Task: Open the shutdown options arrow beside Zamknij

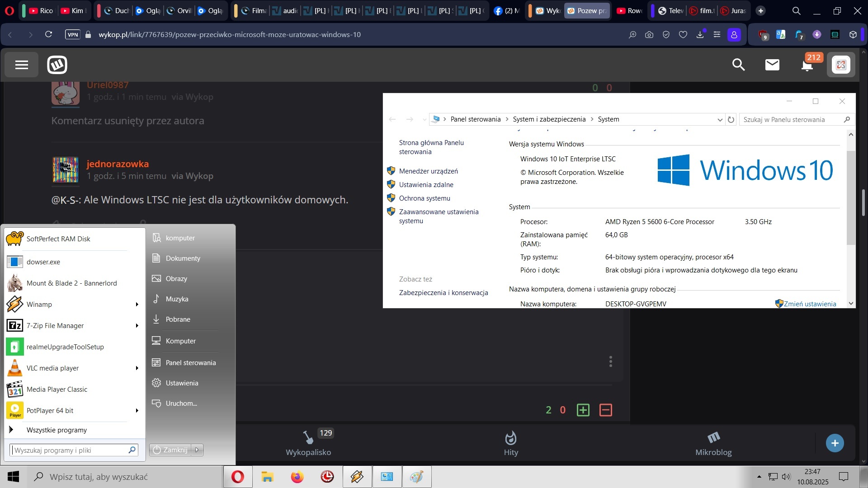Action: [x=197, y=450]
